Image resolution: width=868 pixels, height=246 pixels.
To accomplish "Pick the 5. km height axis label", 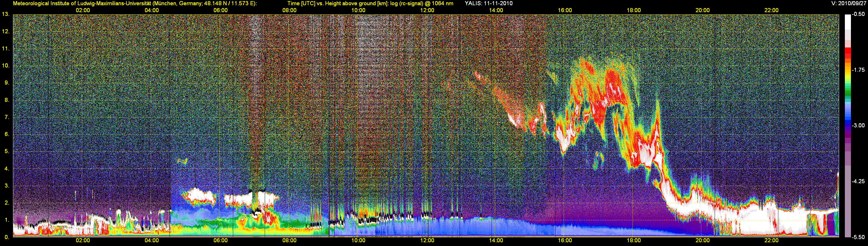I will [x=6, y=151].
